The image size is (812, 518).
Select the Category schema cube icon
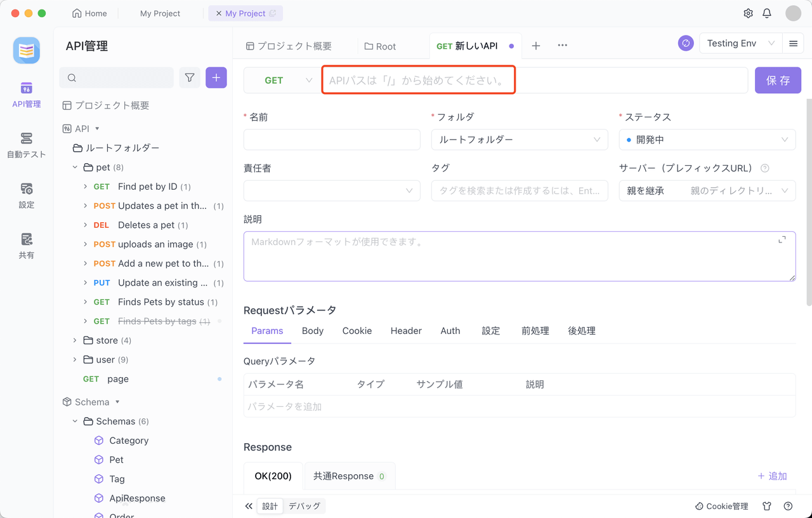(99, 441)
